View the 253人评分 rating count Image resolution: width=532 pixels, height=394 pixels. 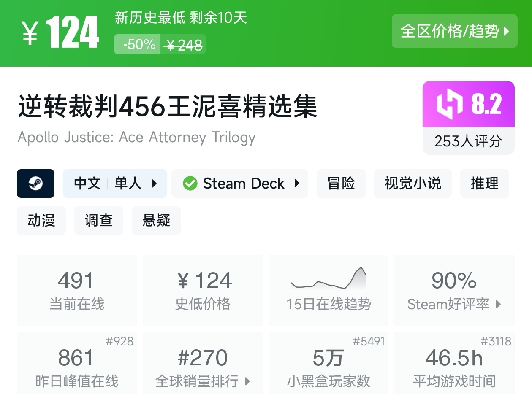[469, 141]
